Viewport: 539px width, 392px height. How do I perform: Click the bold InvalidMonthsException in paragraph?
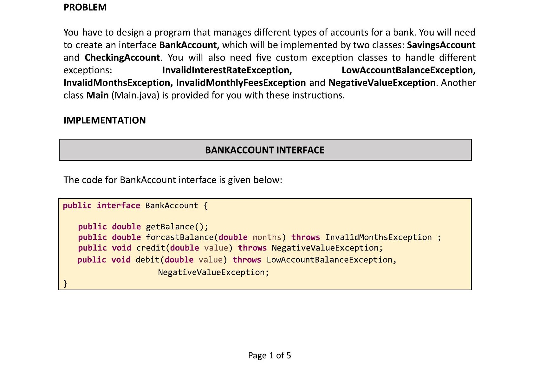pos(118,83)
